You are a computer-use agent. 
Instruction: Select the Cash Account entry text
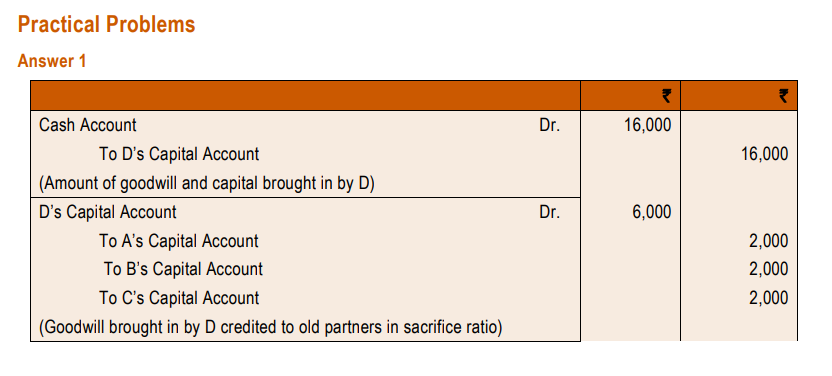(x=88, y=125)
